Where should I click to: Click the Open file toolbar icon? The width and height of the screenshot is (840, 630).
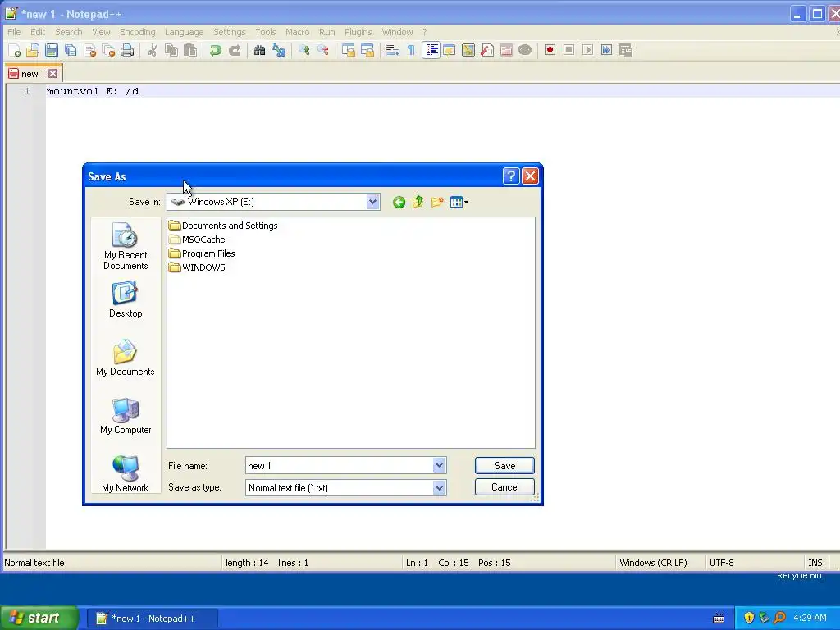33,50
